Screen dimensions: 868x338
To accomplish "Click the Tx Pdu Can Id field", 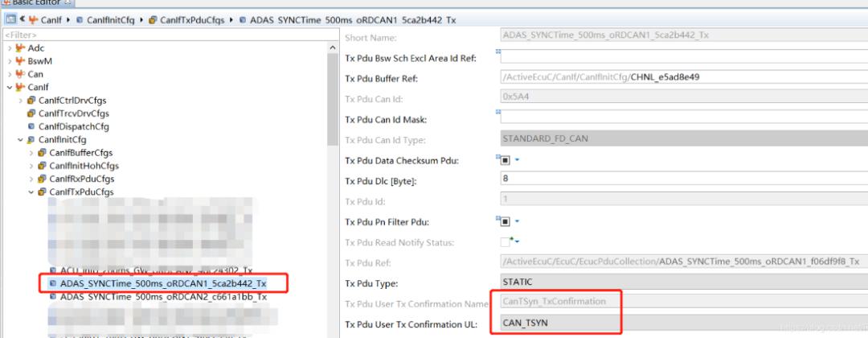I will (x=684, y=96).
